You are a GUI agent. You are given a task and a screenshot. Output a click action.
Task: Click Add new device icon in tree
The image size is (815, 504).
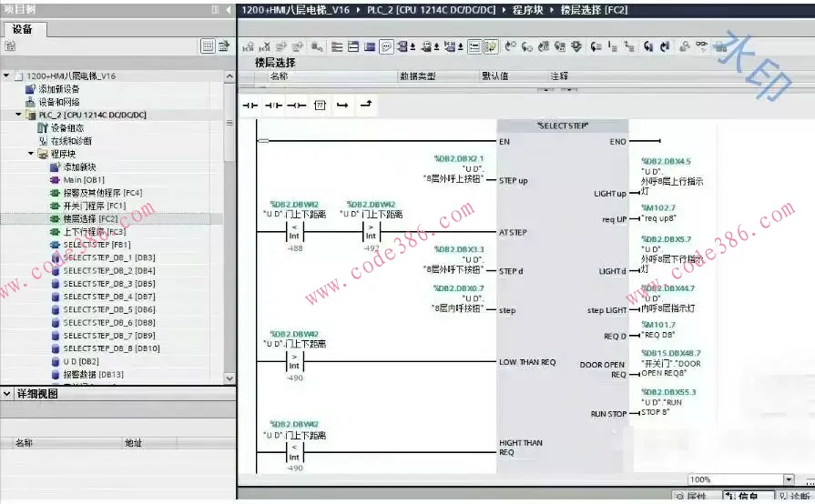(x=30, y=89)
